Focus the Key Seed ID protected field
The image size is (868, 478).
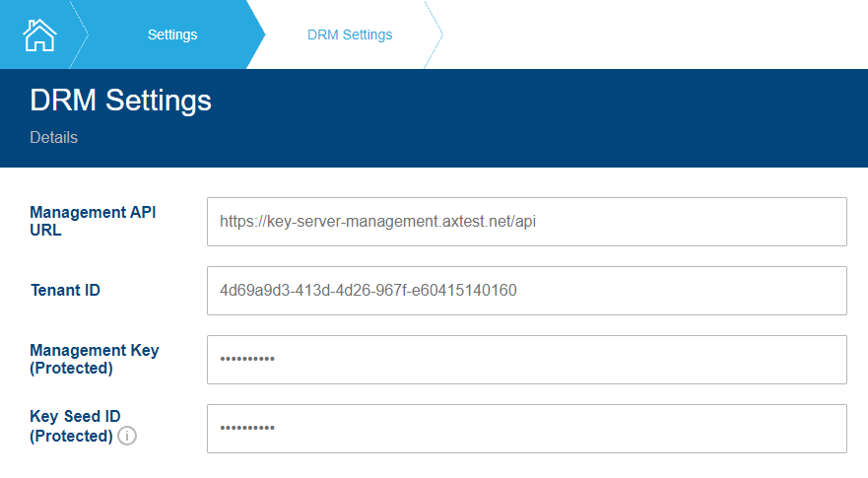pos(526,429)
